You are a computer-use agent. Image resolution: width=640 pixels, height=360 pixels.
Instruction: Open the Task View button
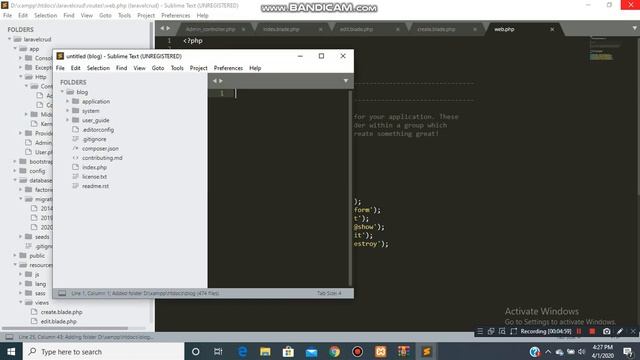pyautogui.click(x=218, y=351)
